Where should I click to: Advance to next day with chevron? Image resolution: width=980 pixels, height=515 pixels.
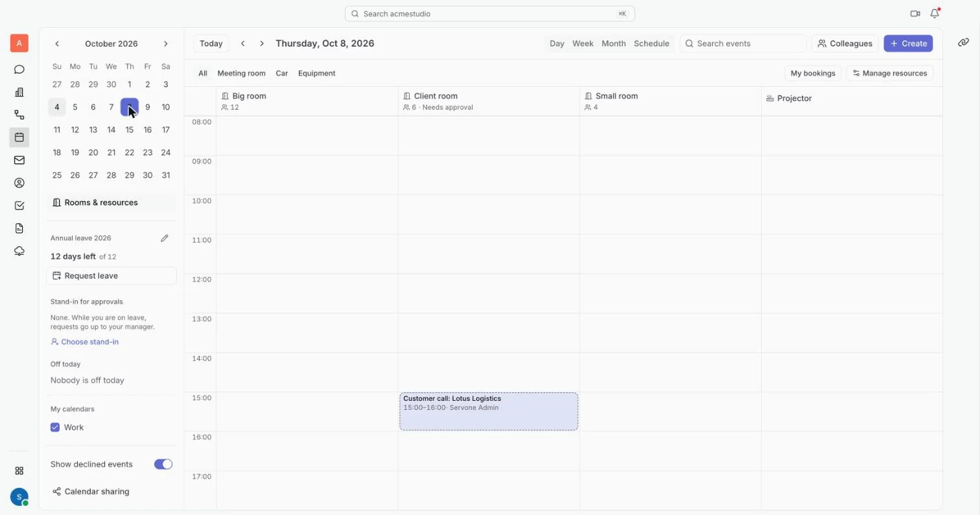[x=262, y=43]
